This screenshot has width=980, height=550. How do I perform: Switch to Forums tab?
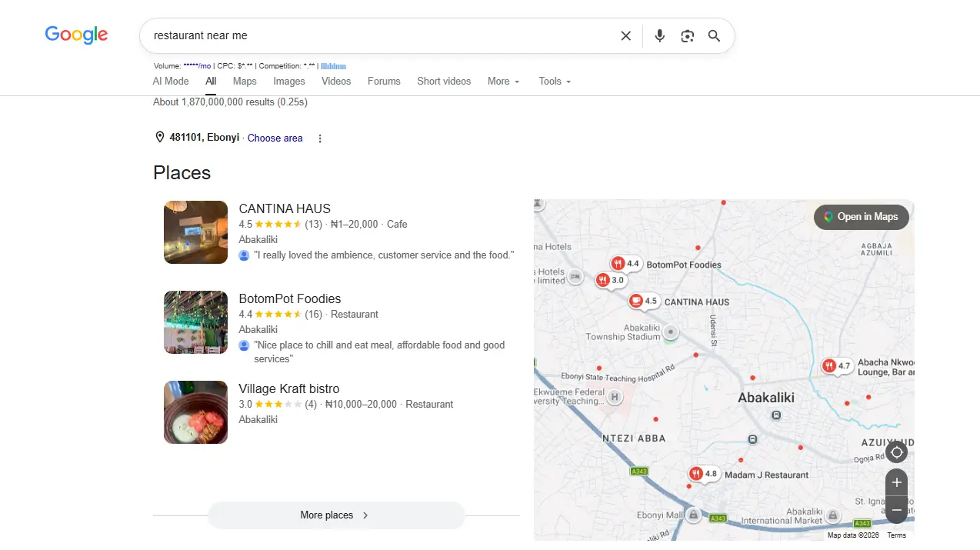click(x=384, y=81)
